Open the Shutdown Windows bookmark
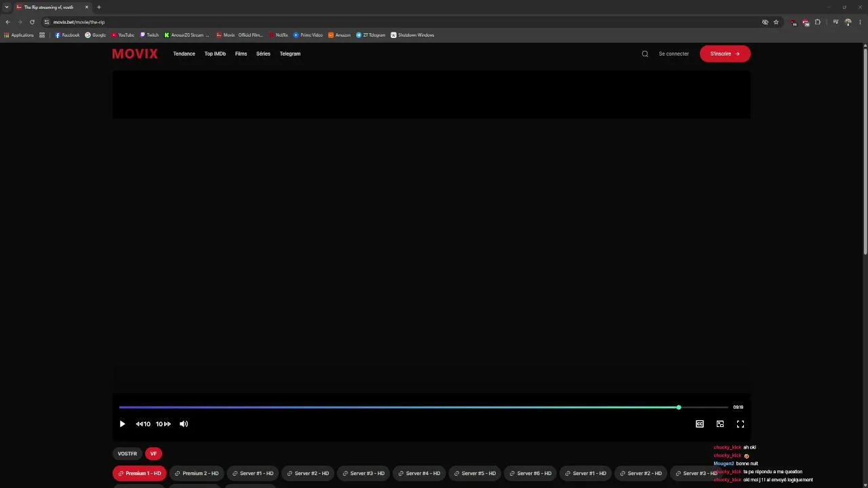The width and height of the screenshot is (868, 488). (412, 35)
